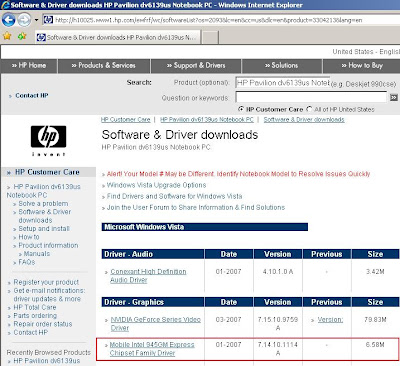Click the Internet Explorer title bar icon
The width and height of the screenshot is (400, 366).
[5, 5]
